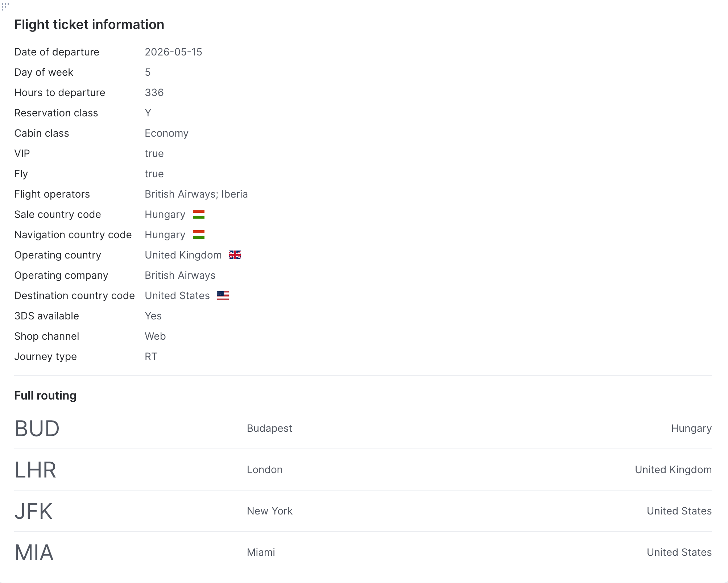
Task: Click New York in routing list
Action: pyautogui.click(x=269, y=511)
